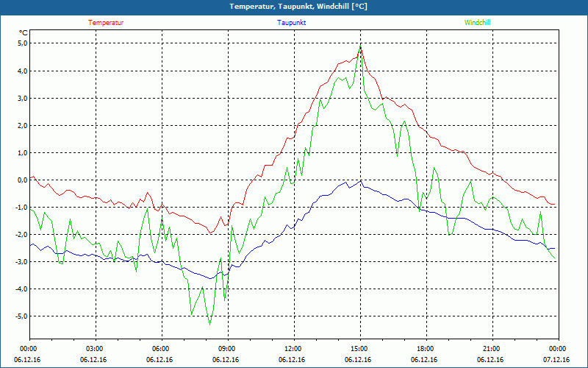Click the -5,0 value on the y-axis

(20, 316)
